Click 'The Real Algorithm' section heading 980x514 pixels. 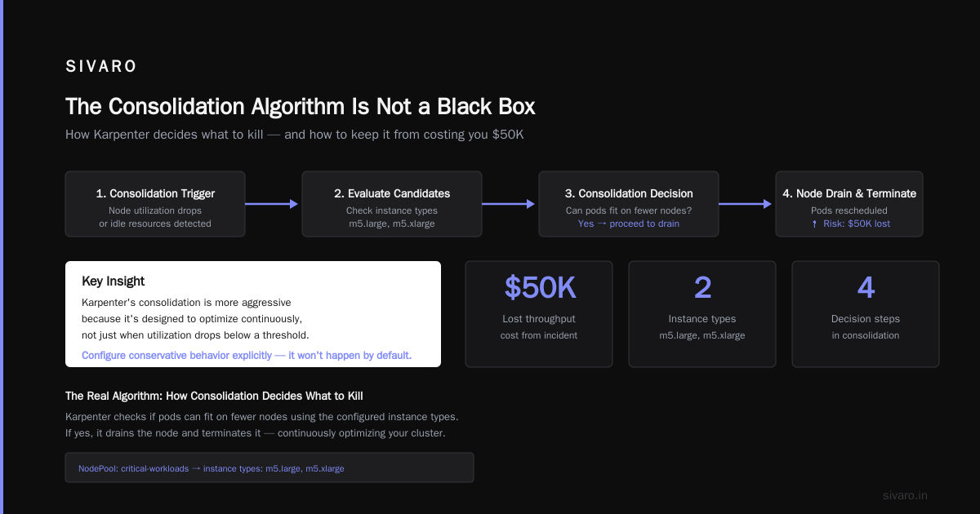[x=214, y=396]
